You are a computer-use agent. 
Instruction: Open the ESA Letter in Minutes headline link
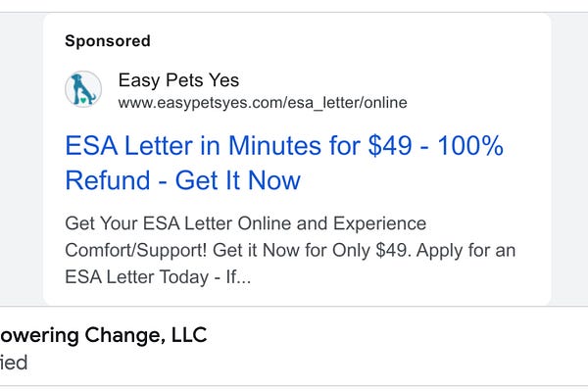pyautogui.click(x=284, y=163)
